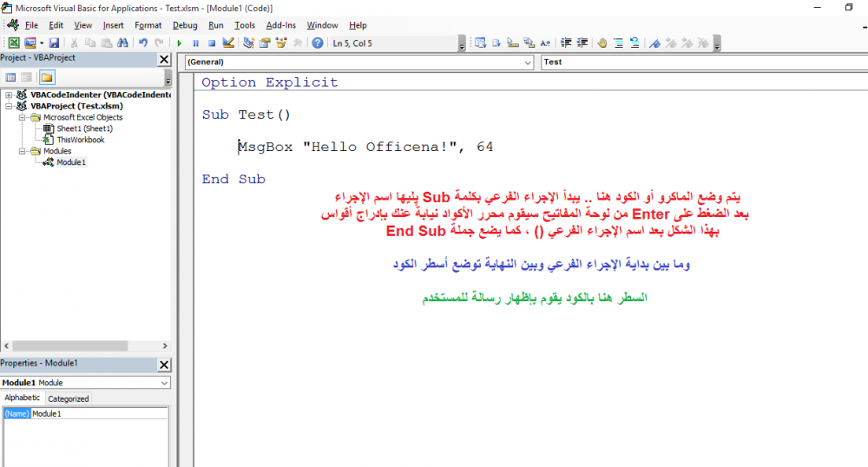Click the Uncomment Block icon

[635, 43]
